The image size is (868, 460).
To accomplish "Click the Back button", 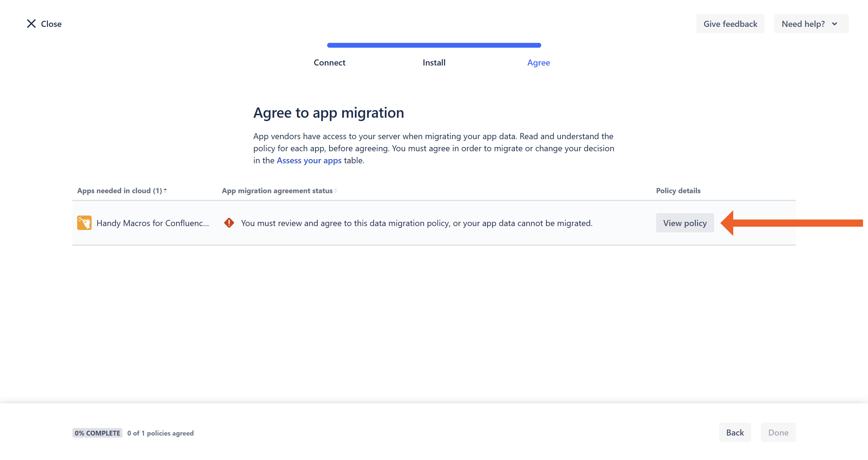I will click(735, 432).
